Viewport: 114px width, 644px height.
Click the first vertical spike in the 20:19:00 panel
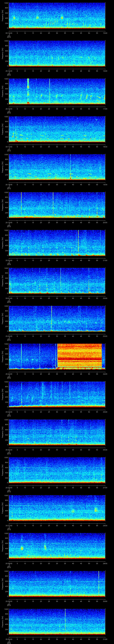point(21,204)
